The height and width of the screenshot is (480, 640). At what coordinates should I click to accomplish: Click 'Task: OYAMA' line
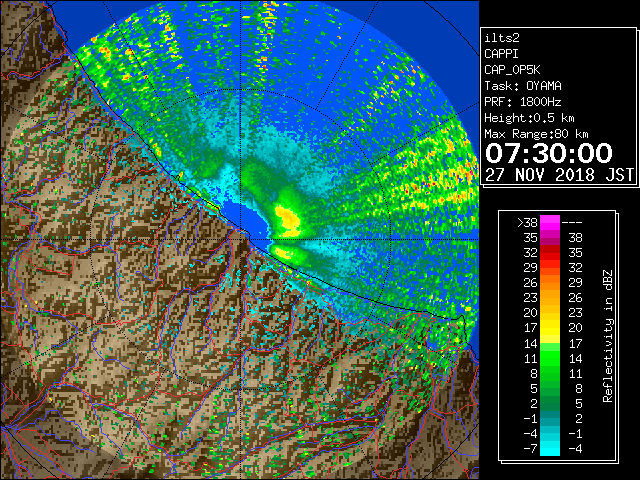coord(523,86)
